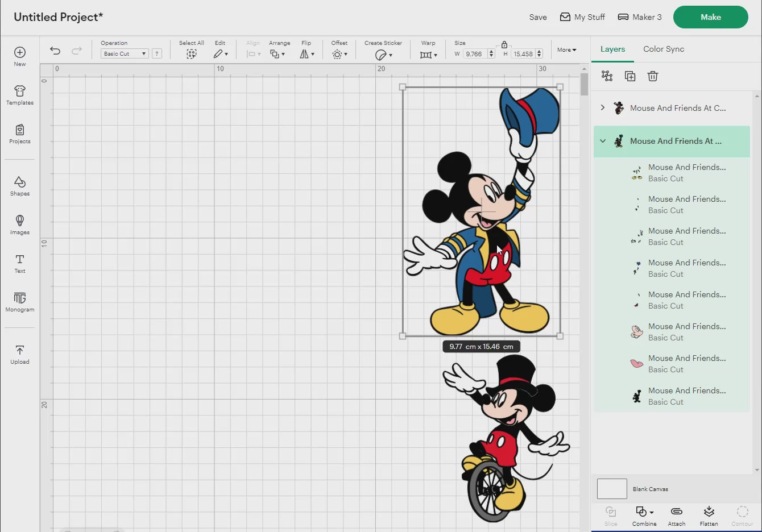The height and width of the screenshot is (532, 762).
Task: Click the width input field
Action: click(475, 54)
